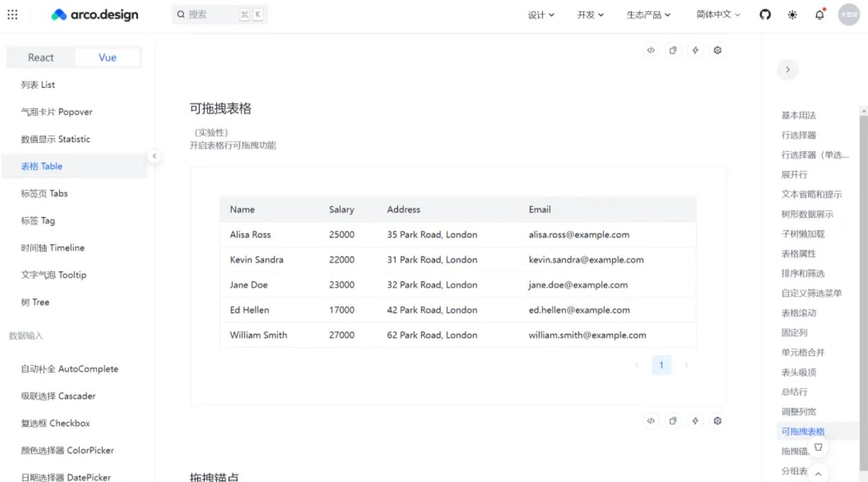Collapse the left sidebar with chevron
The width and height of the screenshot is (868, 482).
[x=154, y=157]
